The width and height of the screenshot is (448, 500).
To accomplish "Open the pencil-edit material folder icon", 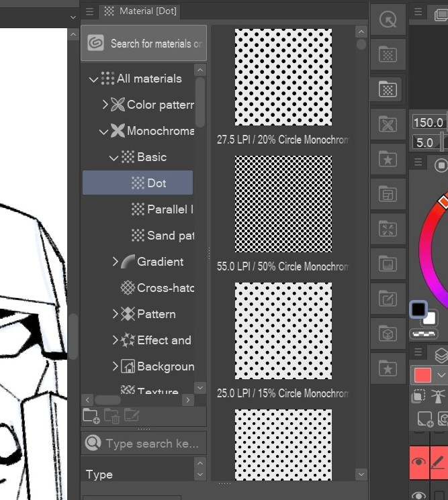I will pyautogui.click(x=388, y=299).
